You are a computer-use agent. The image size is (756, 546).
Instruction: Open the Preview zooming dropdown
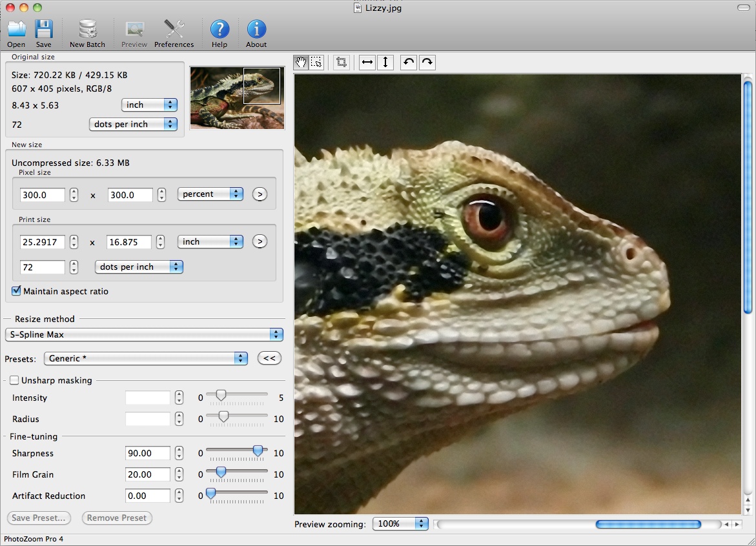tap(400, 524)
